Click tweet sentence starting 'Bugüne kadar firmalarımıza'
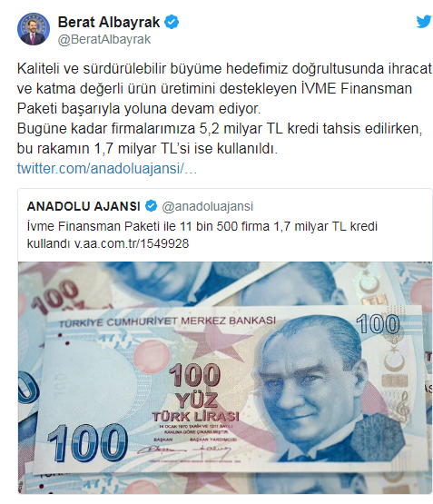 coord(220,138)
